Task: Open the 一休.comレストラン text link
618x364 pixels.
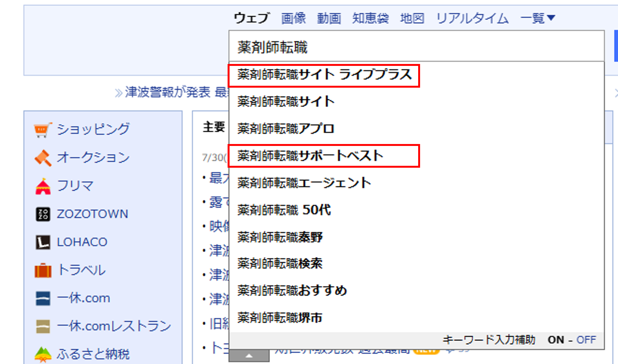Action: pos(114,326)
